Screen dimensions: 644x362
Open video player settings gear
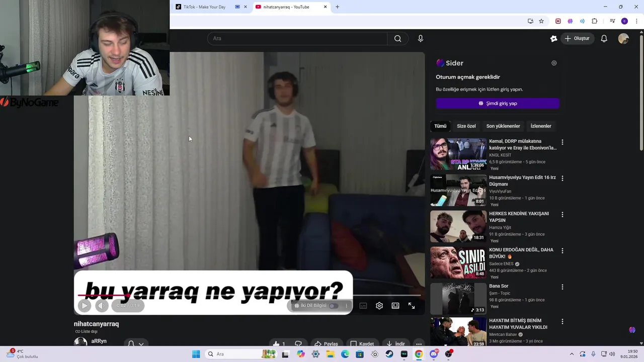coord(379,306)
